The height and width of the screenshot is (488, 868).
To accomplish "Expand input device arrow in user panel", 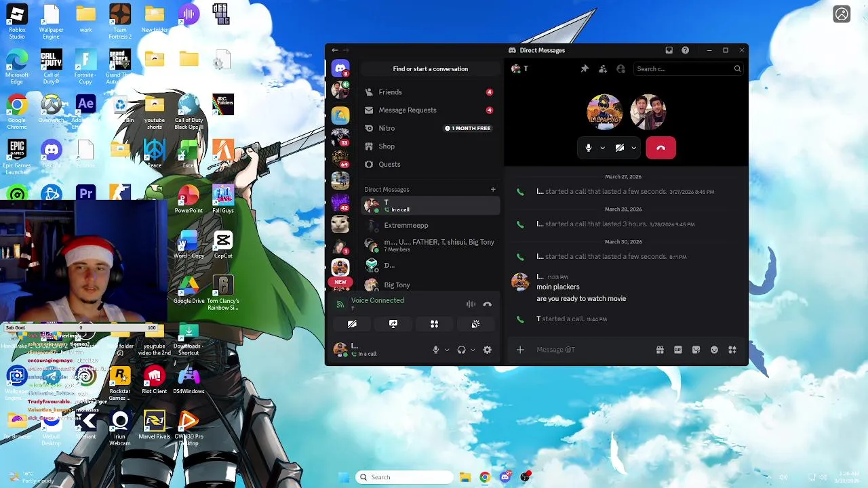I will pos(447,350).
